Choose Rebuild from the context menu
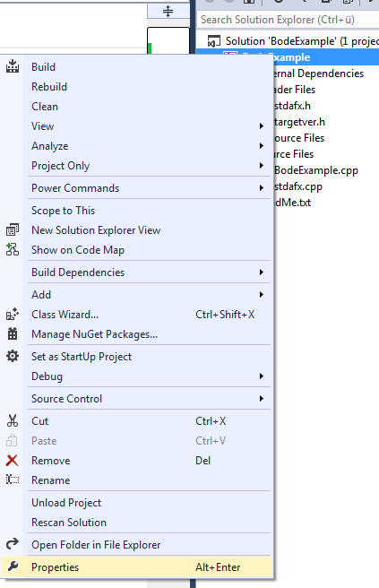The height and width of the screenshot is (588, 379). click(49, 87)
